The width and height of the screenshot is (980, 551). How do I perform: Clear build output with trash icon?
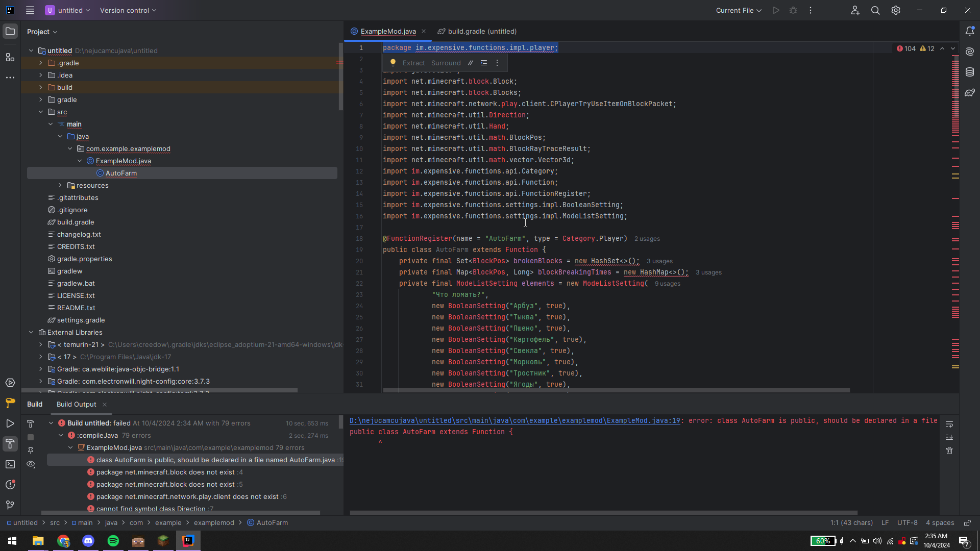(x=949, y=450)
